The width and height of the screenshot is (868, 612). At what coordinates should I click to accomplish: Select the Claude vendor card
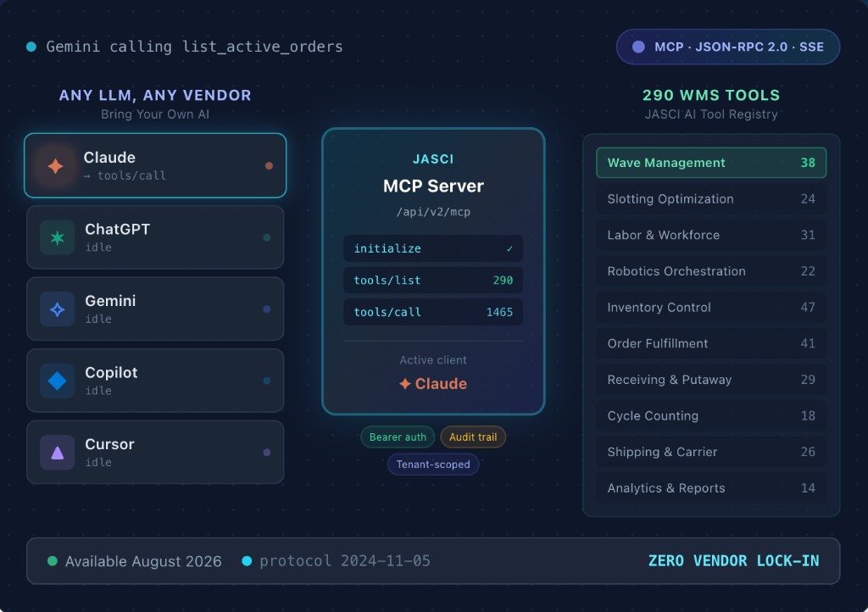pos(155,165)
